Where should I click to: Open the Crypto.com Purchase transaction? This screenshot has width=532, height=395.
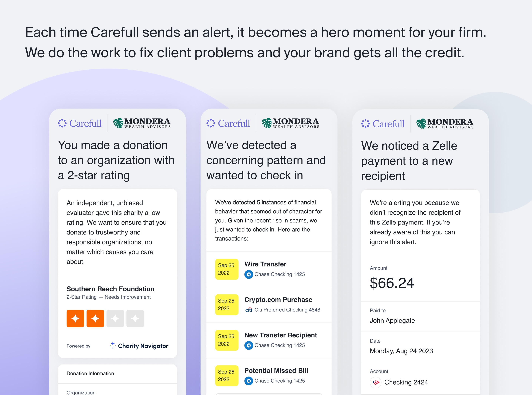coord(269,305)
